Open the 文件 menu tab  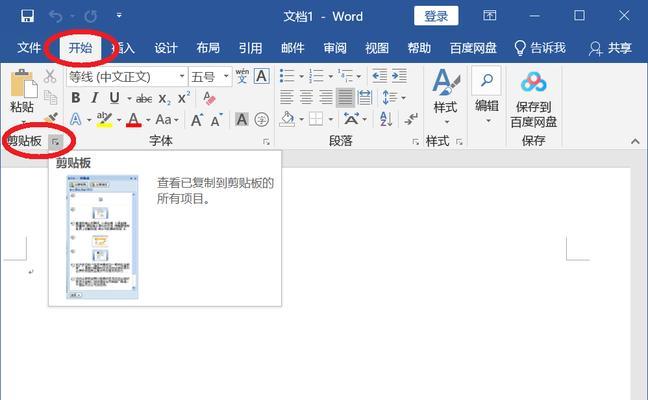click(29, 48)
